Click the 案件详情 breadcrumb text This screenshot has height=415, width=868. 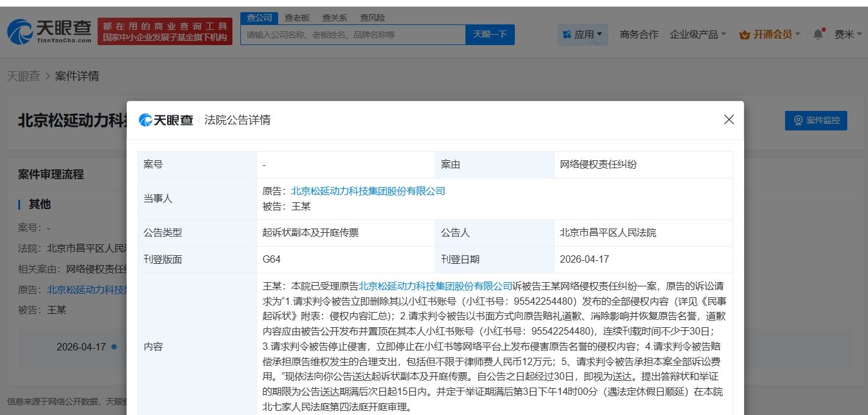point(77,76)
